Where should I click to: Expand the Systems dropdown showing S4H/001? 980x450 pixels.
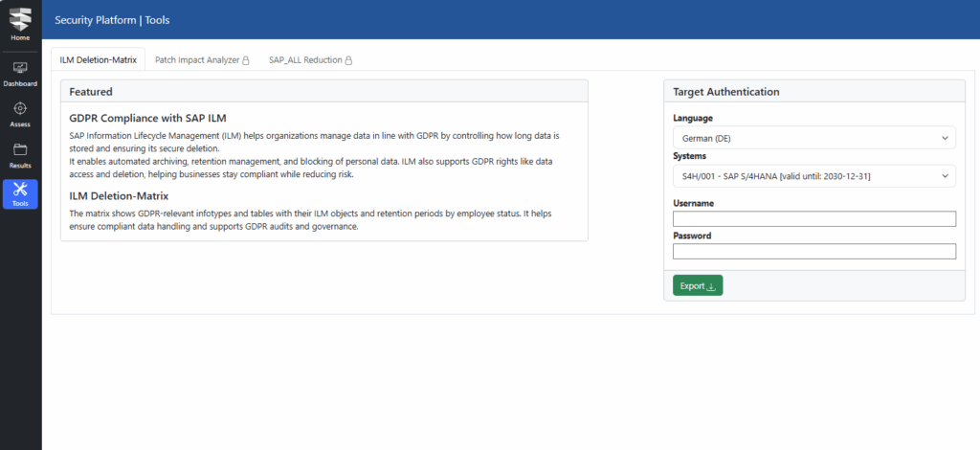pyautogui.click(x=813, y=176)
